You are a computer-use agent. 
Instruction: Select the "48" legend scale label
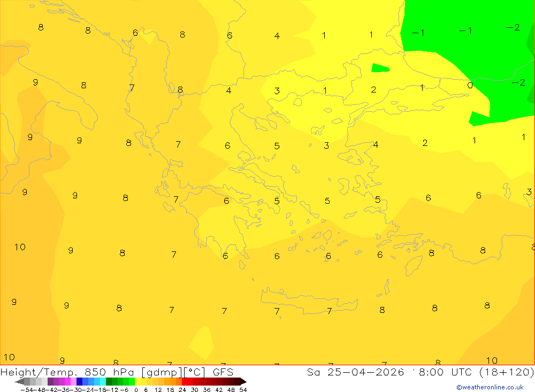click(x=231, y=390)
